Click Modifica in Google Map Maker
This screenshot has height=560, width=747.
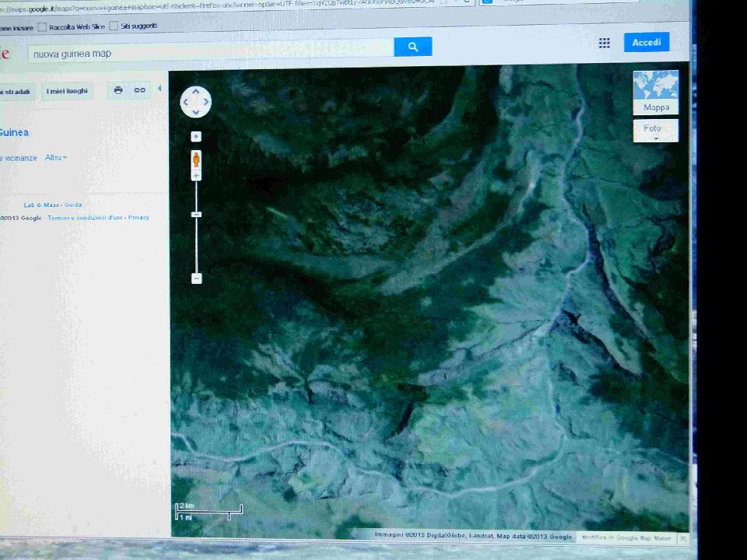(x=626, y=537)
